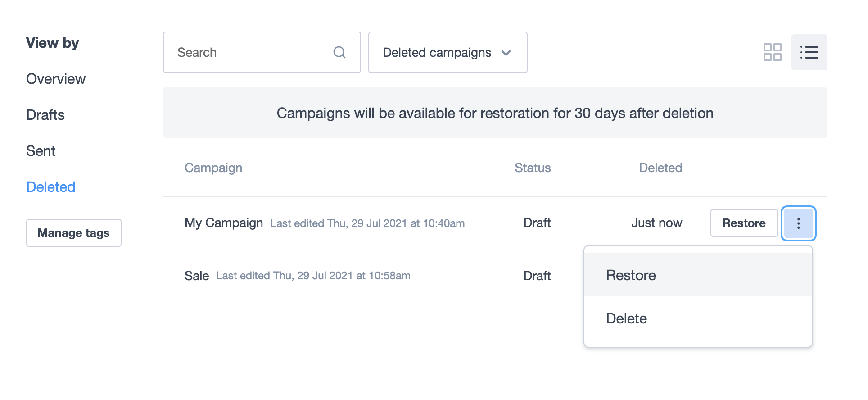Navigate to the Overview page

click(56, 79)
